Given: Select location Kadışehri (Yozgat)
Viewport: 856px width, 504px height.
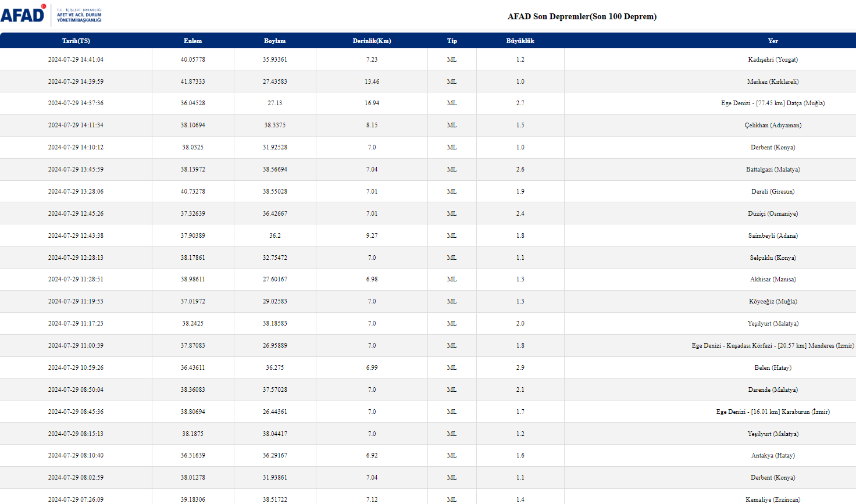Looking at the screenshot, I should point(773,59).
